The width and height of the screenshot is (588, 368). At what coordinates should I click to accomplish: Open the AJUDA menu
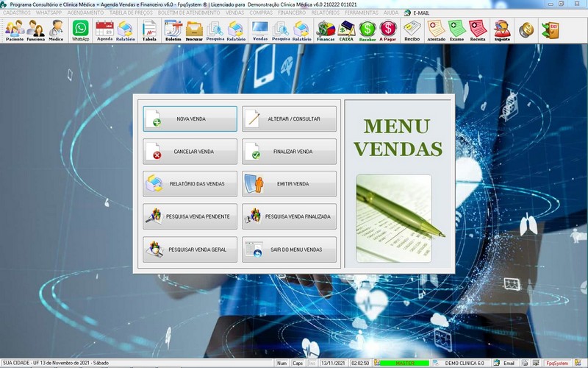click(x=391, y=13)
